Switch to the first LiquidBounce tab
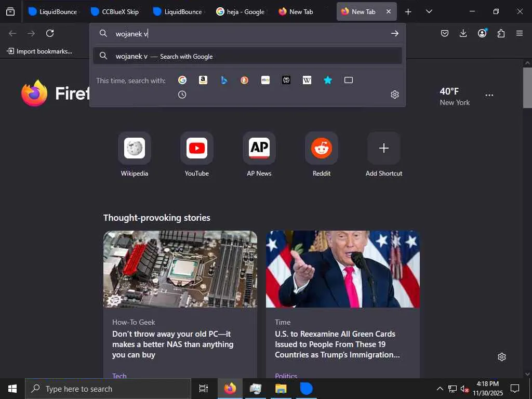 52,11
